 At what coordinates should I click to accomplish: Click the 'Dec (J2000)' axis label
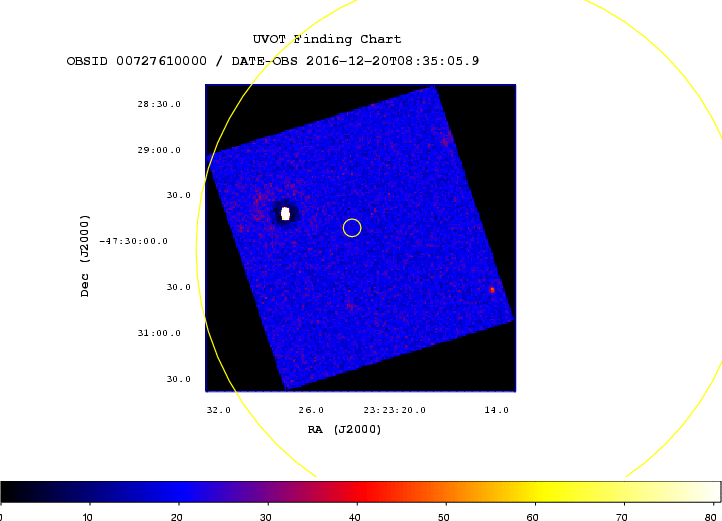coord(85,256)
